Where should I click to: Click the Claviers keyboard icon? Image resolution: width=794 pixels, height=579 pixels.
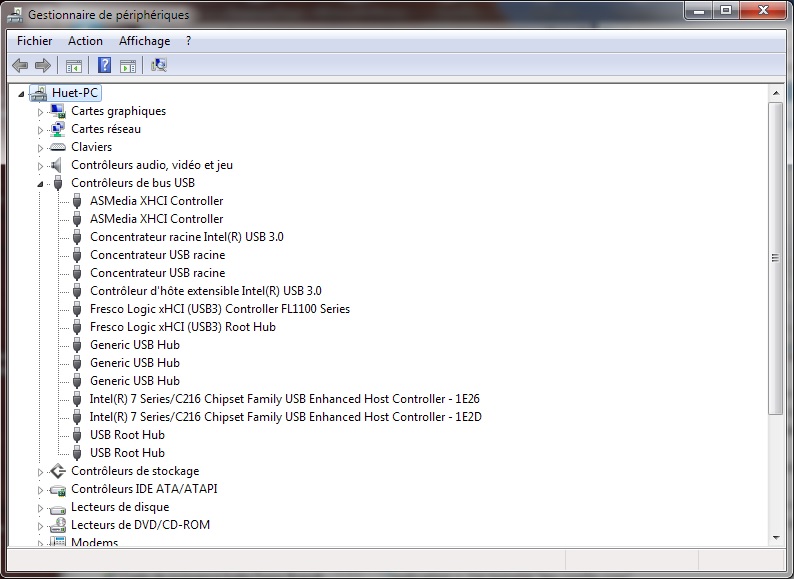[x=58, y=147]
